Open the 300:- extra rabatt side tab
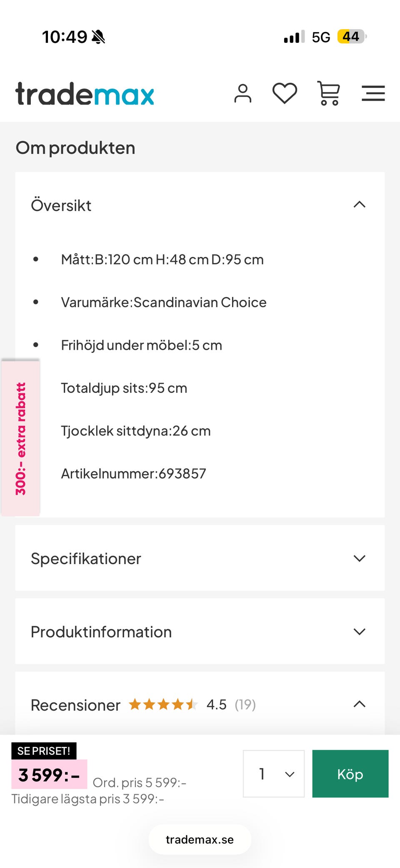This screenshot has width=400, height=868. tap(21, 438)
